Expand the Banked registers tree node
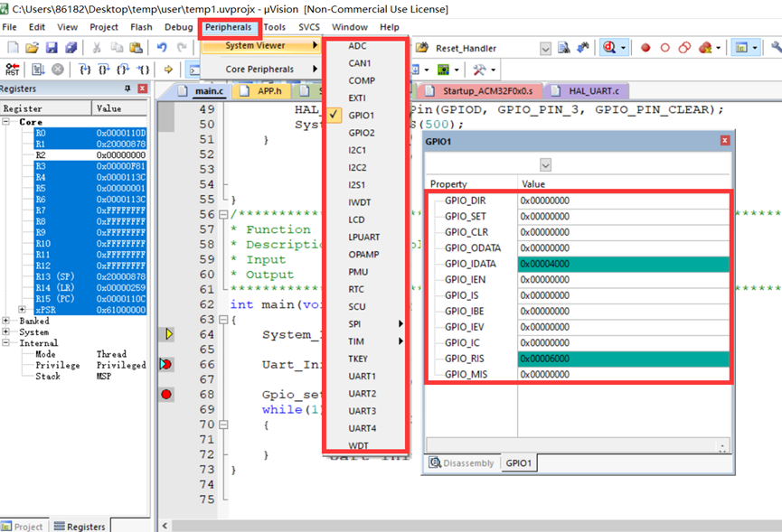782x532 pixels. pyautogui.click(x=7, y=321)
